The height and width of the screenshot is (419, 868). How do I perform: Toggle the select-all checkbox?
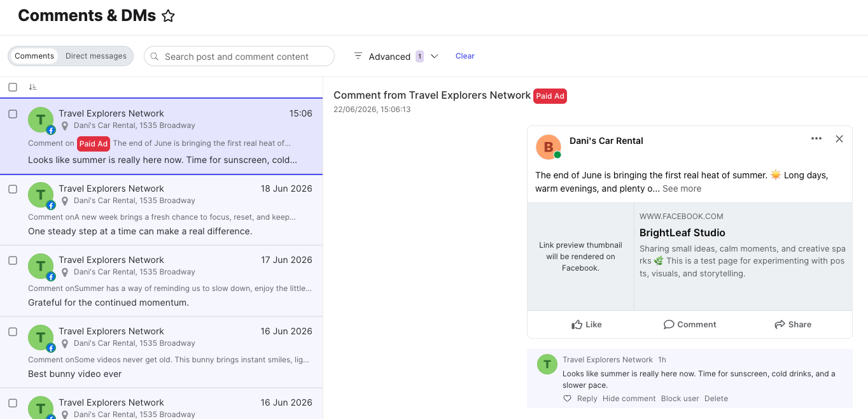click(x=13, y=87)
